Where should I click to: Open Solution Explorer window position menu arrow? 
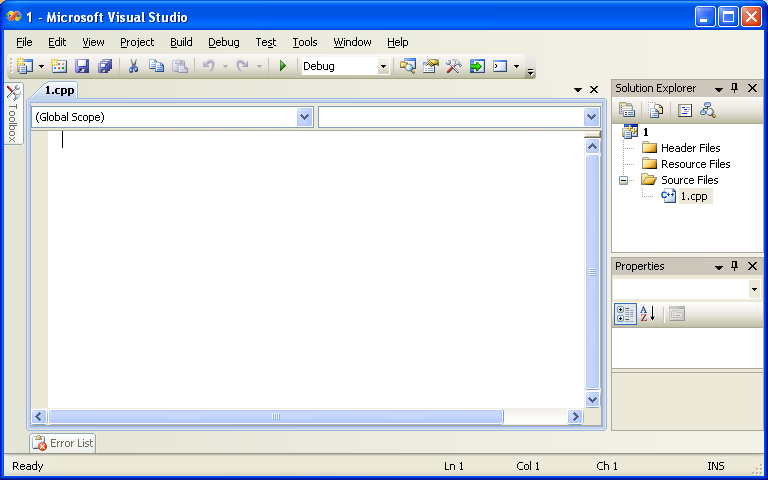[x=719, y=89]
